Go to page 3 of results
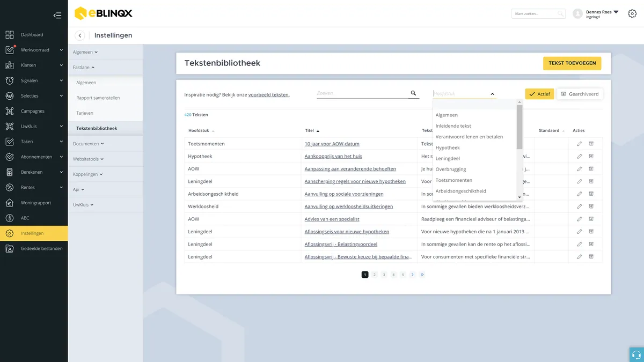This screenshot has height=362, width=644. point(384,275)
